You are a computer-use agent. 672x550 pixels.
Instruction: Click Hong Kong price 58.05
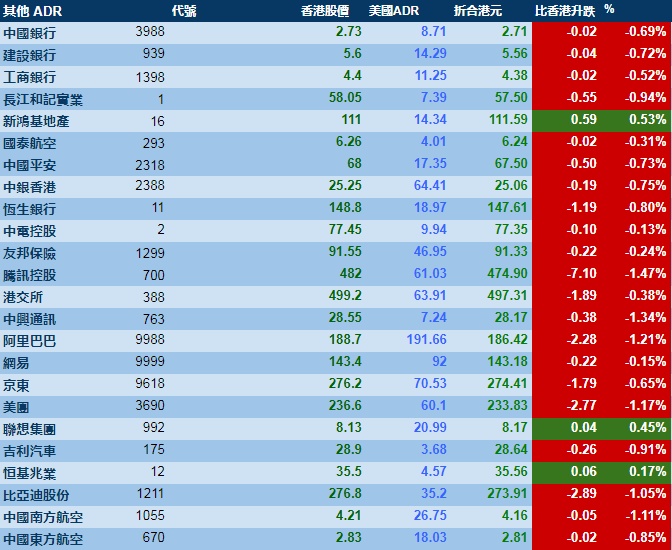coord(345,97)
